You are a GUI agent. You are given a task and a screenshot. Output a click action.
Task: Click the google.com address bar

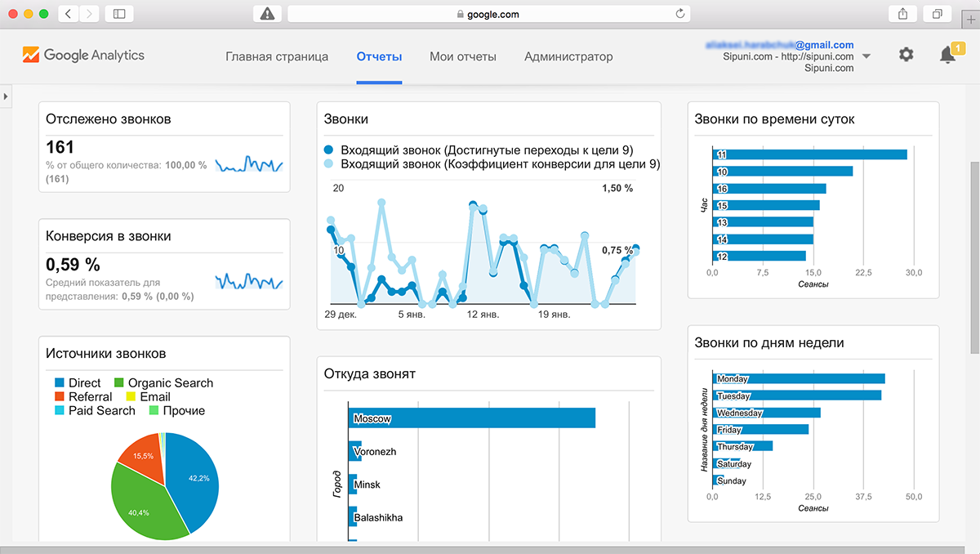[489, 14]
